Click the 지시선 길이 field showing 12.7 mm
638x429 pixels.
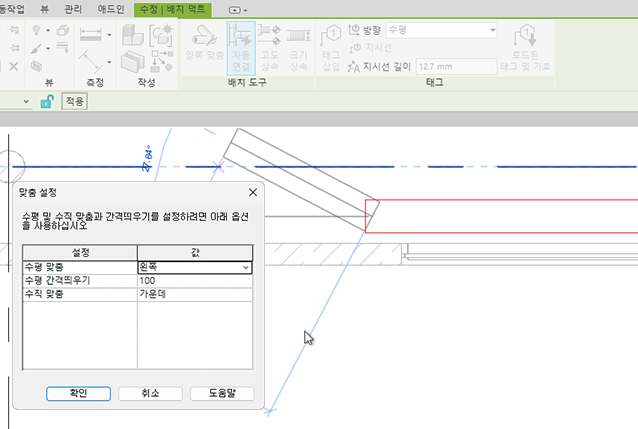[x=456, y=66]
